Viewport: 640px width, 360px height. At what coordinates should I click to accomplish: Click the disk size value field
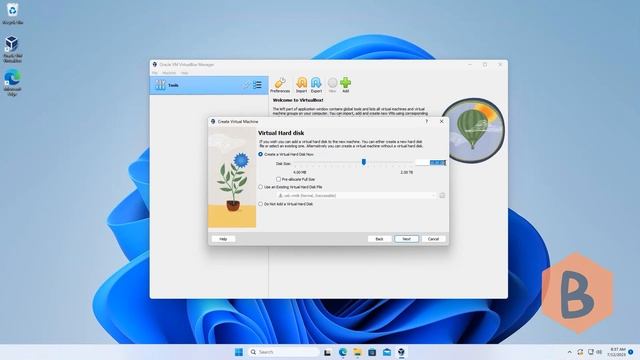[431, 162]
